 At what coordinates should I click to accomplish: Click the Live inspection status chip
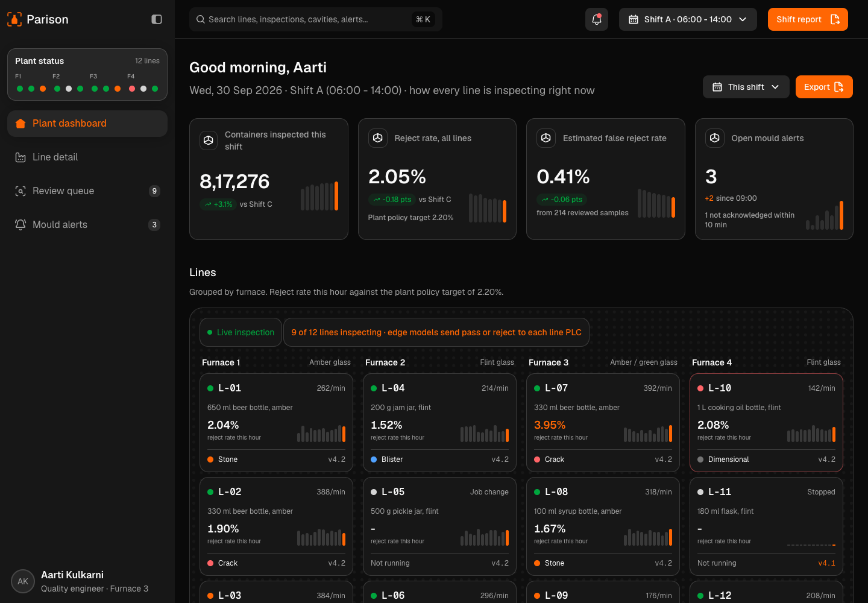(241, 332)
